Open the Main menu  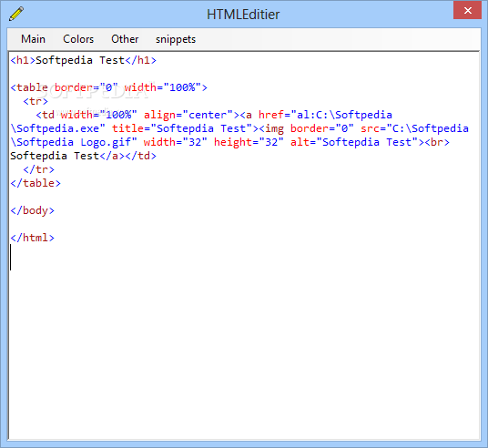tap(33, 39)
